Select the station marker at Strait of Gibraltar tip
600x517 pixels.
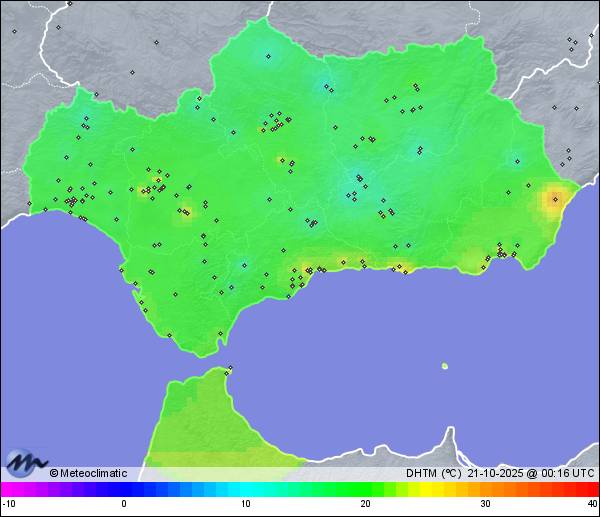point(229,369)
